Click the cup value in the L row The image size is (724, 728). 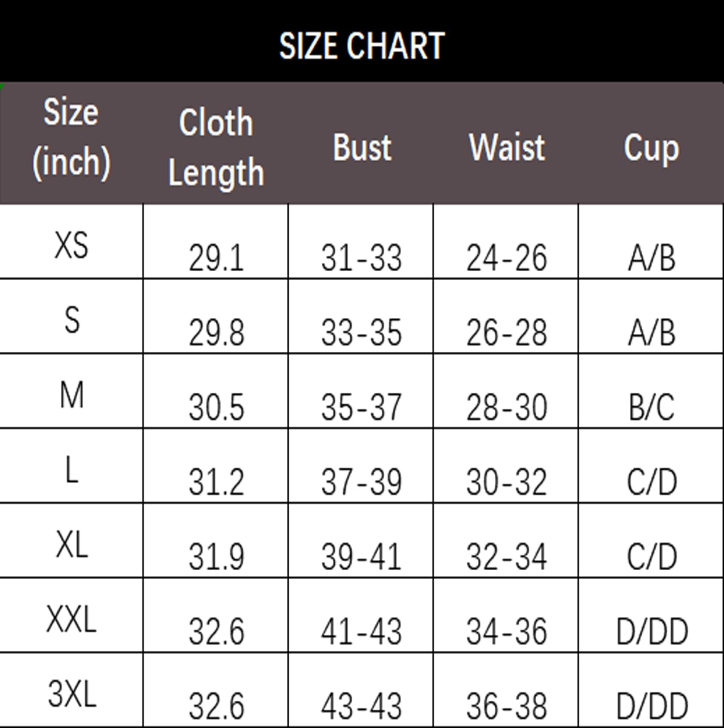652,482
